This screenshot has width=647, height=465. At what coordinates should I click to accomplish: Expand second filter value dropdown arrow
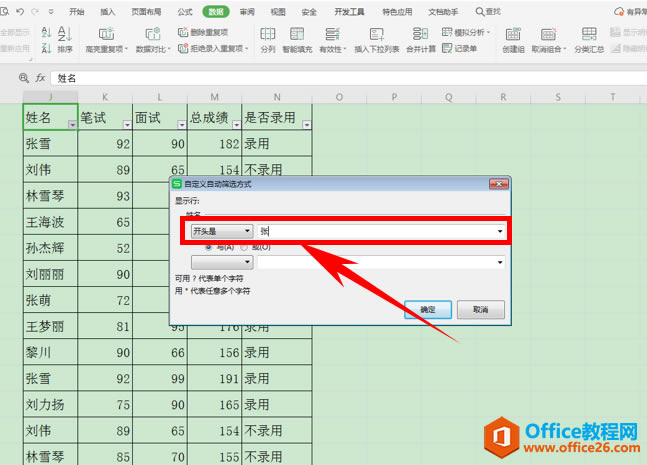[500, 262]
